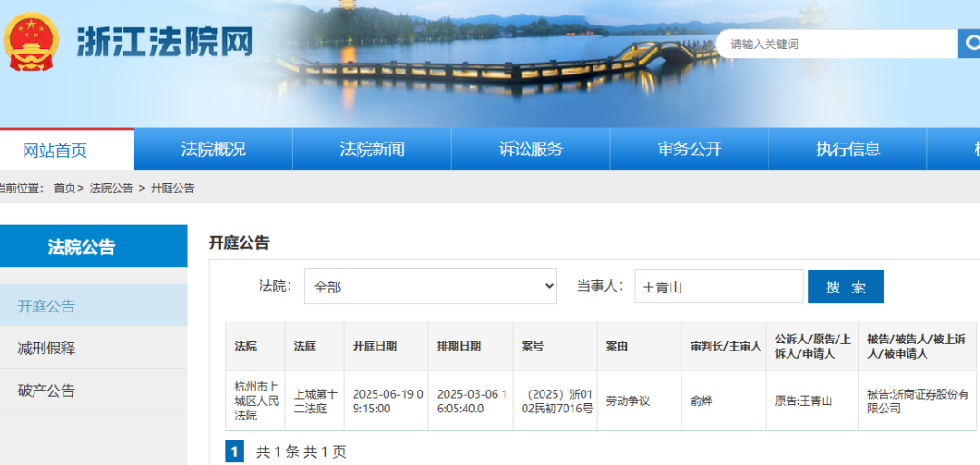980x465 pixels.
Task: Click the 被告/被告人/被上诉人/被申请人 header
Action: point(916,346)
